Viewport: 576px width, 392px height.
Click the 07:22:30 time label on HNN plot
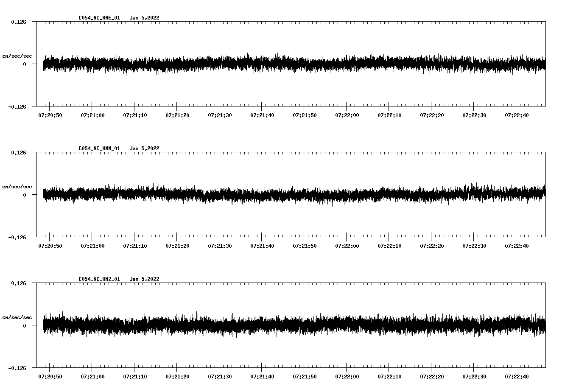pos(474,246)
